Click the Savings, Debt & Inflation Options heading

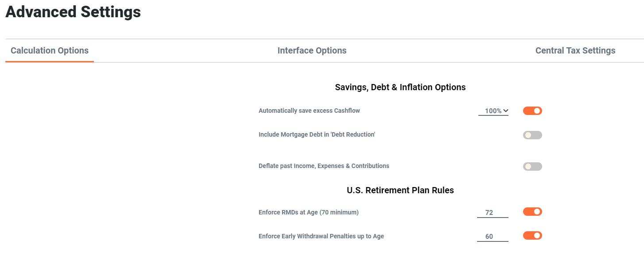(400, 87)
